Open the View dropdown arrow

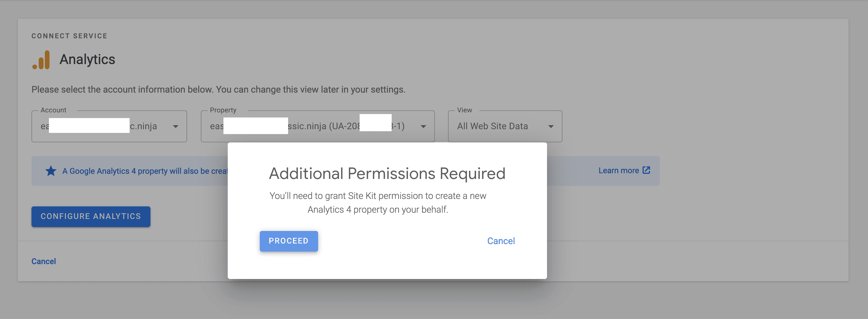[x=551, y=127]
